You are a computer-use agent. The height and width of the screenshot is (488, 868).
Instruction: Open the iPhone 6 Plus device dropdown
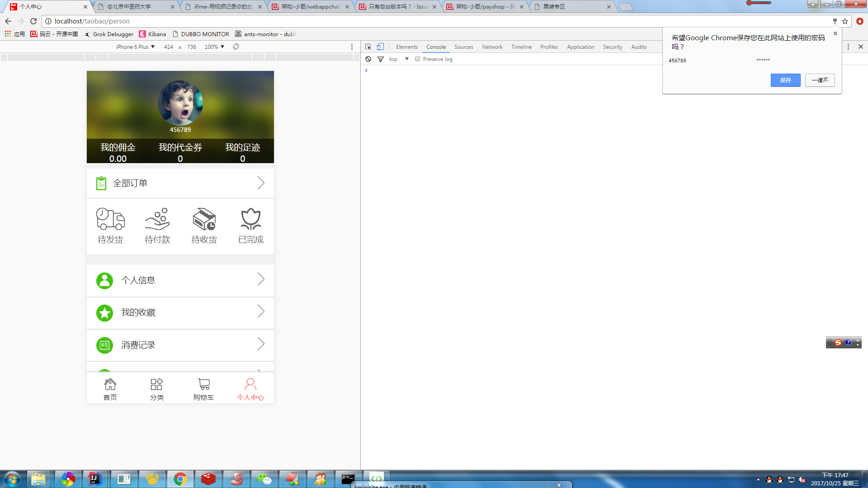click(x=135, y=47)
